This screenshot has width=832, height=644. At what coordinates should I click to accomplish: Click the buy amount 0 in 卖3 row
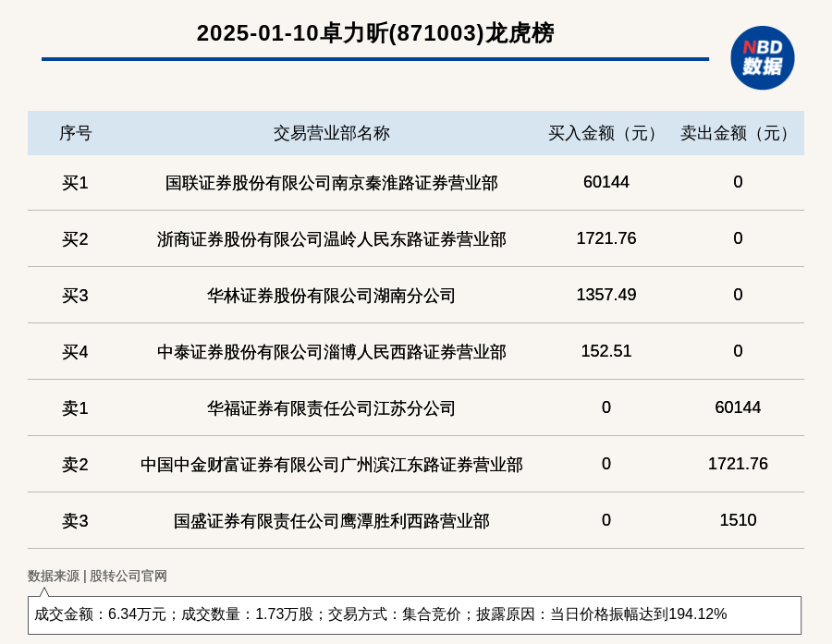tap(606, 520)
